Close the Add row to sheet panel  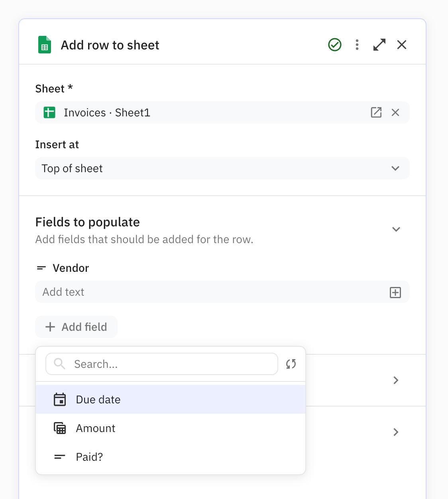[402, 45]
